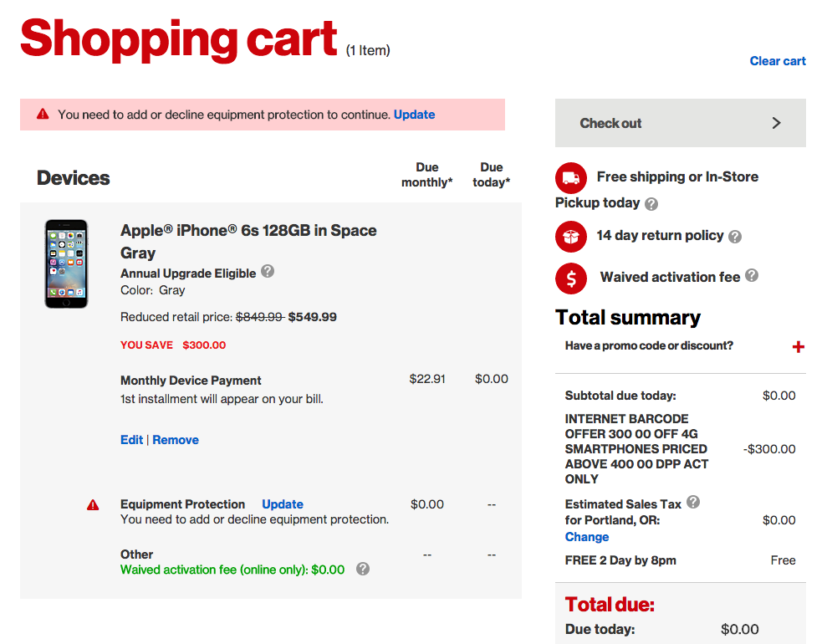
Task: Click the alert icon in pink banner
Action: tap(43, 115)
